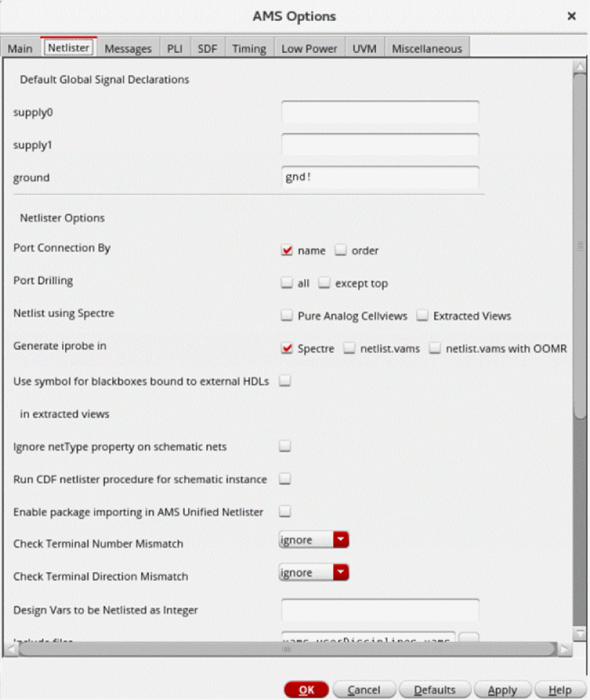Open the Timing tab
590x700 pixels.
(x=249, y=48)
